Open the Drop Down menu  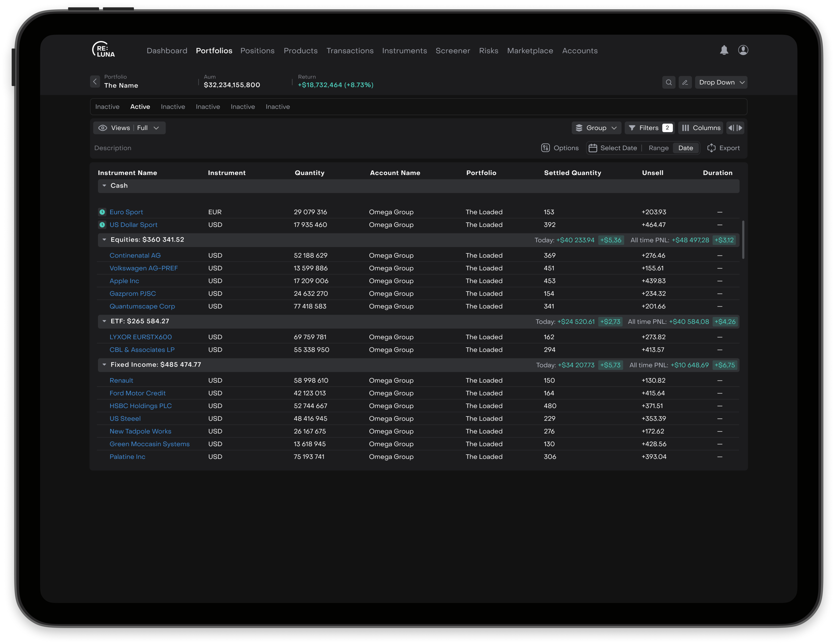[x=721, y=82]
